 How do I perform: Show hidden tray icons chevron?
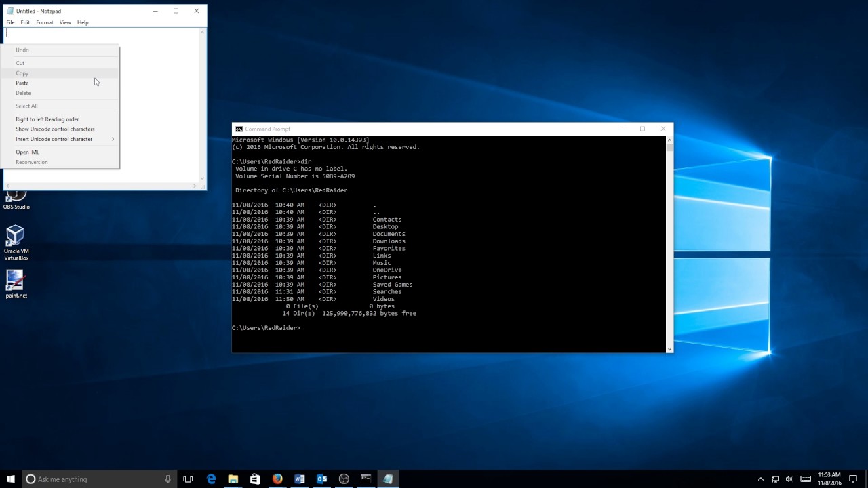point(760,479)
